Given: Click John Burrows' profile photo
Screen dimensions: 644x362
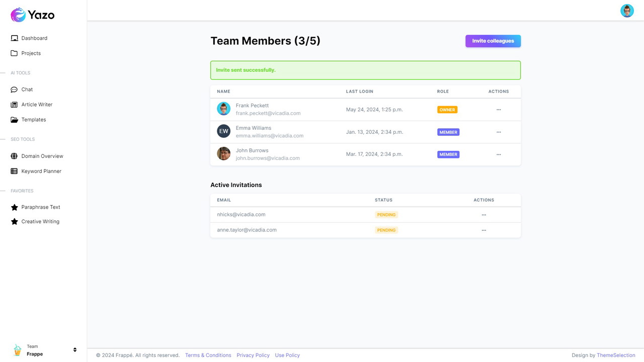Looking at the screenshot, I should click(x=223, y=154).
